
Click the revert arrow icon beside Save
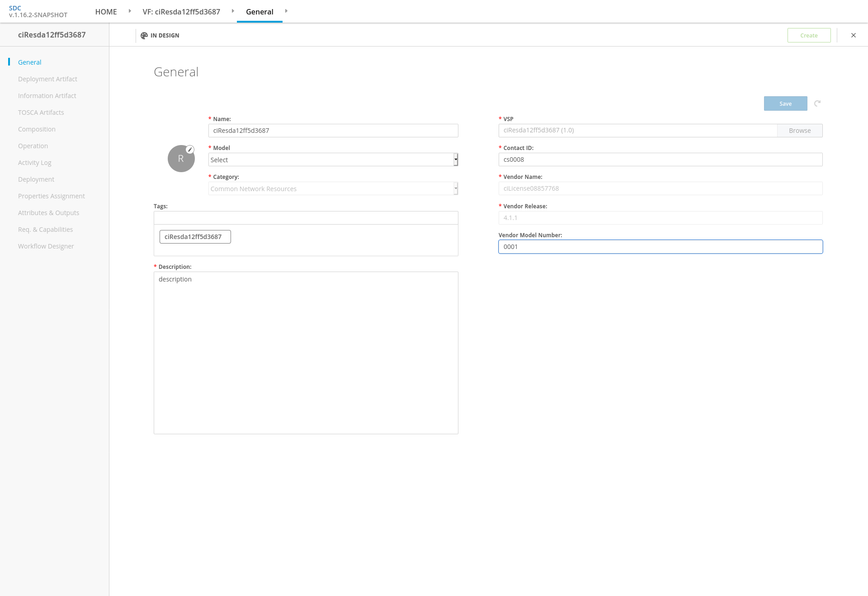[817, 103]
